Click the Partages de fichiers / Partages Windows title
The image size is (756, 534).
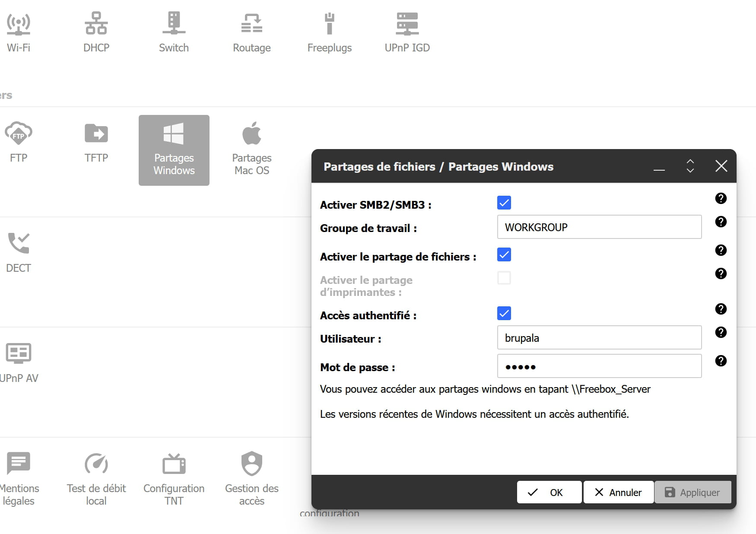pyautogui.click(x=438, y=167)
